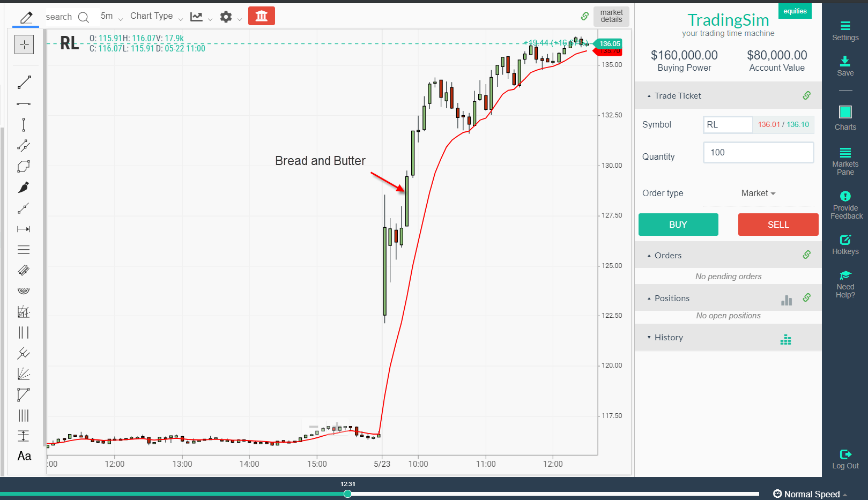Toggle the link icon in the Orders section
The height and width of the screenshot is (500, 868).
(806, 255)
